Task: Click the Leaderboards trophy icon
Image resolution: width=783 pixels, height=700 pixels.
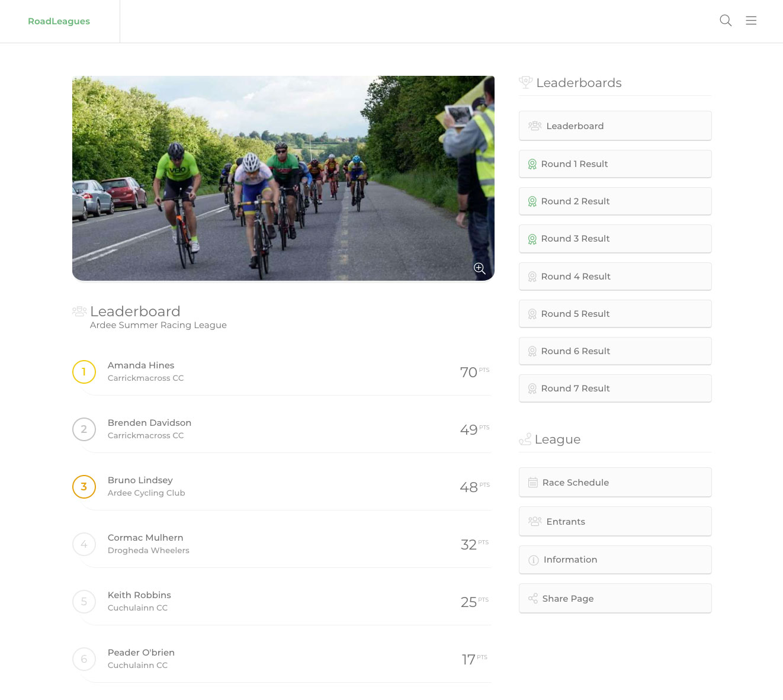Action: coord(525,82)
